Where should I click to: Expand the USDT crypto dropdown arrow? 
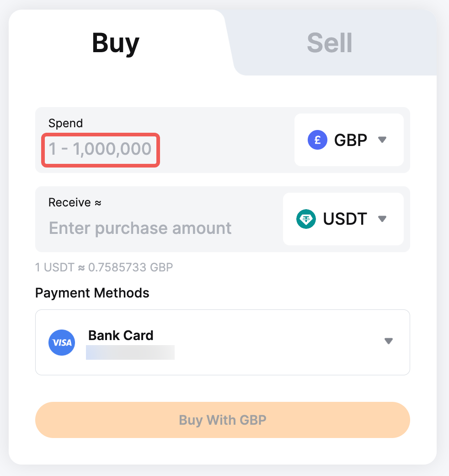click(383, 219)
